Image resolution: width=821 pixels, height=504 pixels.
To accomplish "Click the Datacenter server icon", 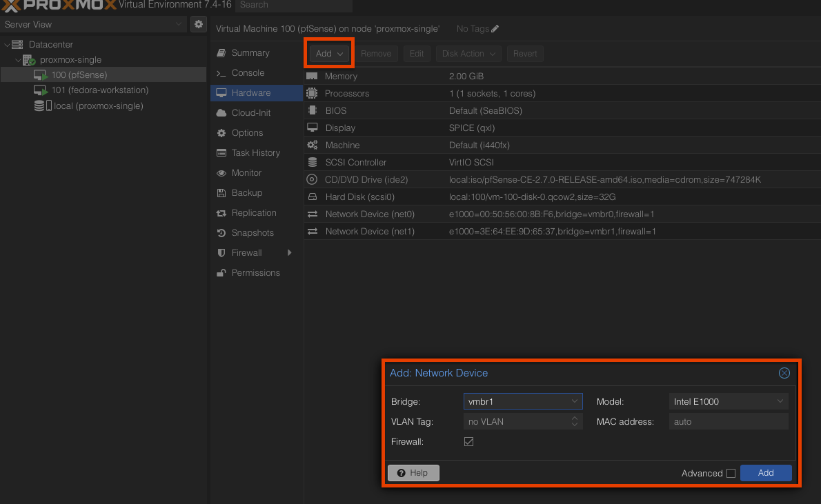I will 17,45.
